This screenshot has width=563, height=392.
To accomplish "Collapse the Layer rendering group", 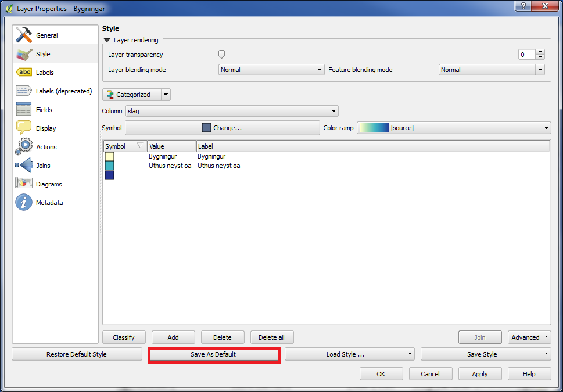I will coord(107,40).
